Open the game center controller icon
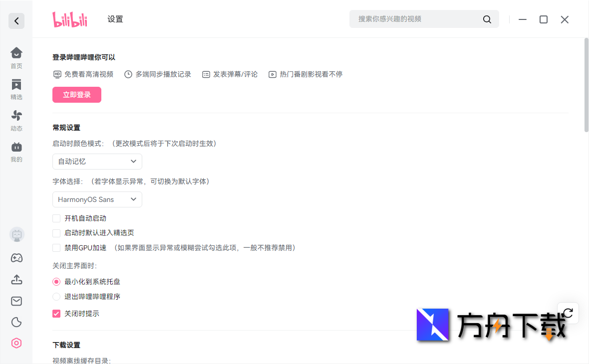 point(16,258)
